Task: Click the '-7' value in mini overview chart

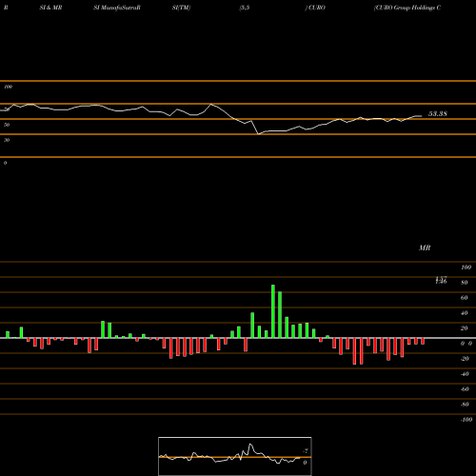Action: [x=306, y=451]
